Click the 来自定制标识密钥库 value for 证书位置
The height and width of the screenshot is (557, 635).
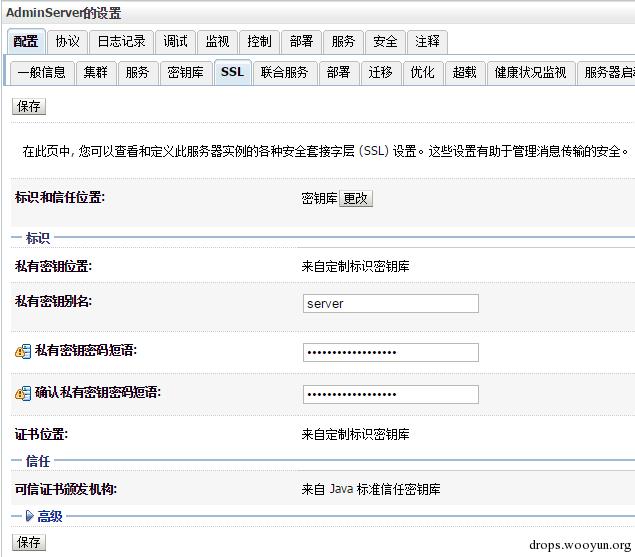click(x=356, y=435)
